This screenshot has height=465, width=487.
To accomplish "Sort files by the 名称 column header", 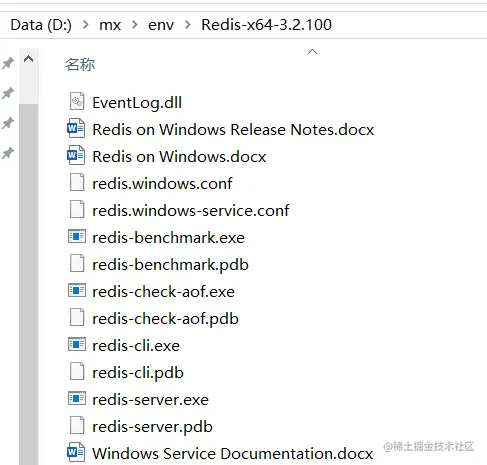I will (x=80, y=64).
